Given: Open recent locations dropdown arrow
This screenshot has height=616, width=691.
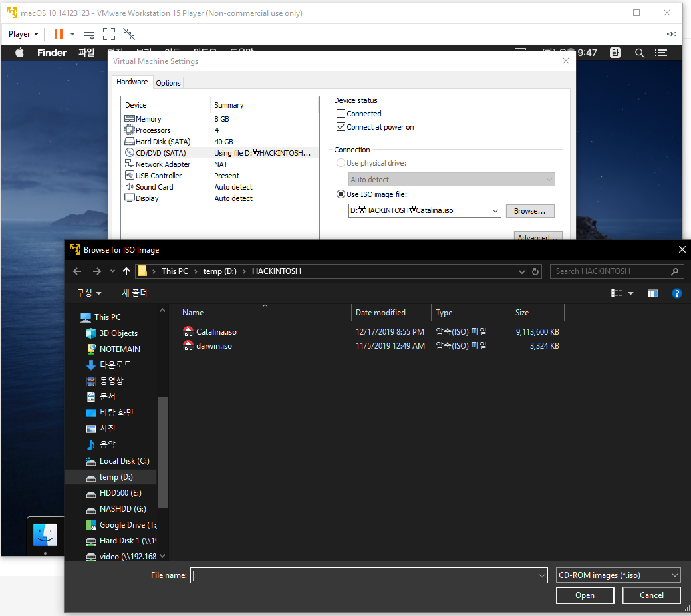Looking at the screenshot, I should coord(112,271).
